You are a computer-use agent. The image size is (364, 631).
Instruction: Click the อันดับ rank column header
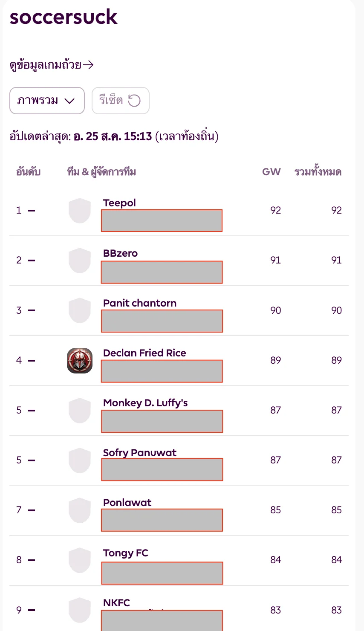(28, 172)
